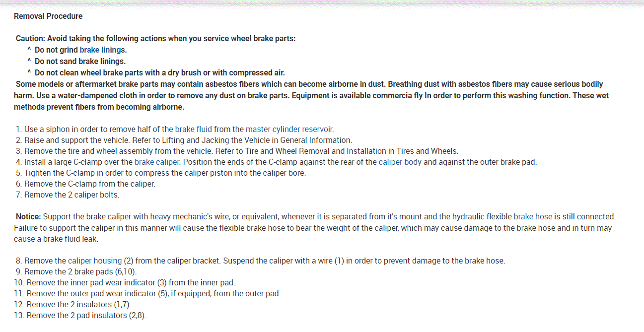This screenshot has height=332, width=644.
Task: Click the 'brake hose' link in the Notice
Action: point(533,216)
